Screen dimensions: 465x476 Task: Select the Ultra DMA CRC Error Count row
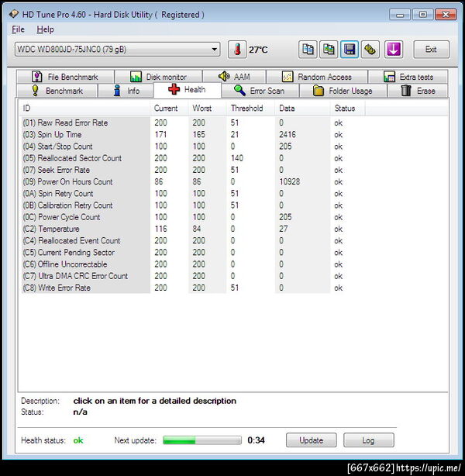(193, 276)
